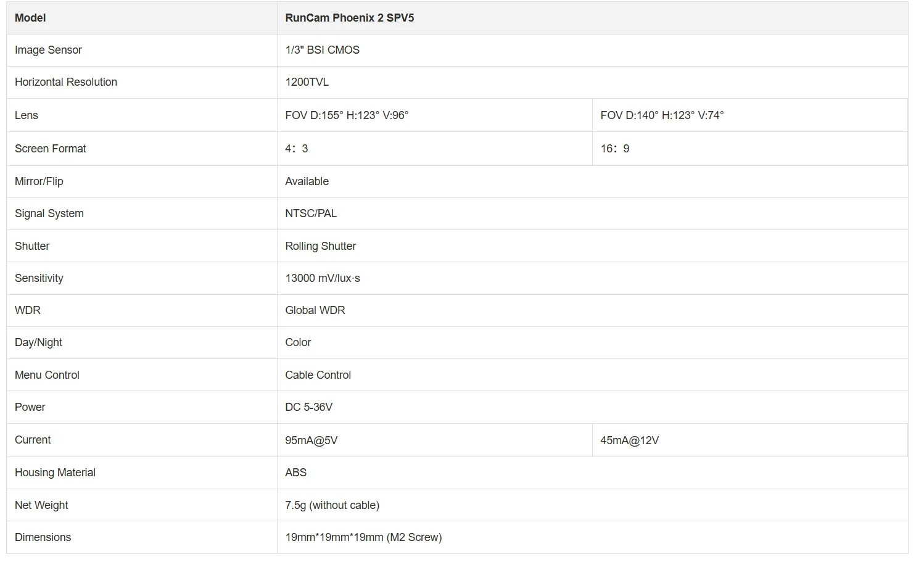This screenshot has height=562, width=924.
Task: Select the 4:3 screen format cell
Action: (435, 149)
